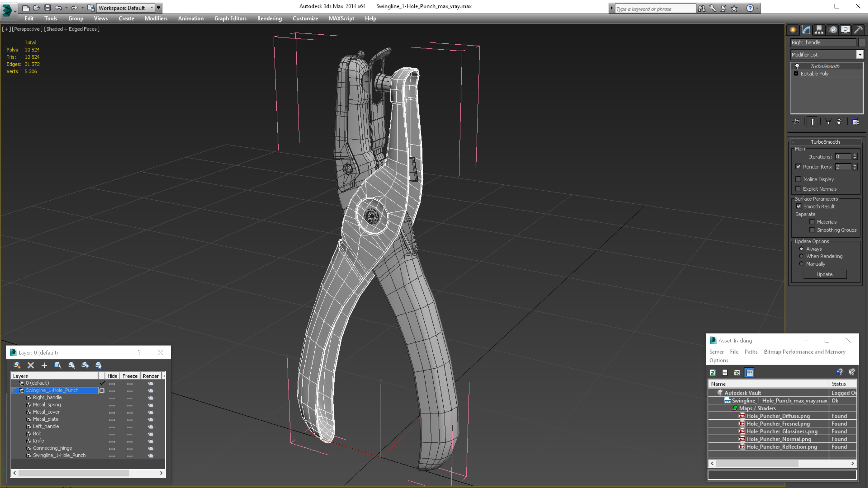868x488 pixels.
Task: Enable the Isoline Display checkbox
Action: pos(798,179)
